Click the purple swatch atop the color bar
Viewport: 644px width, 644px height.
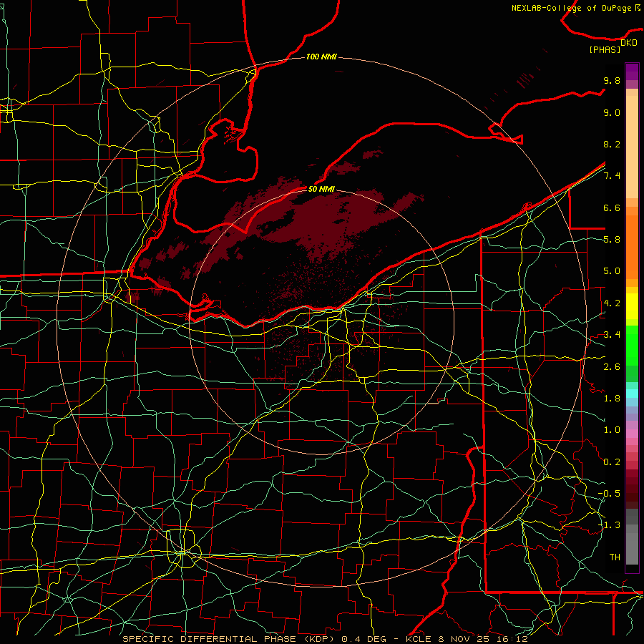click(632, 72)
